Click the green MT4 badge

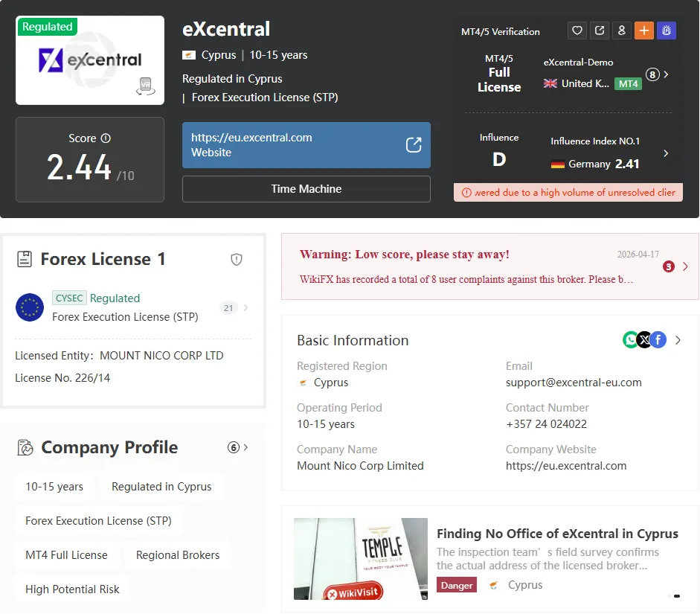point(628,83)
